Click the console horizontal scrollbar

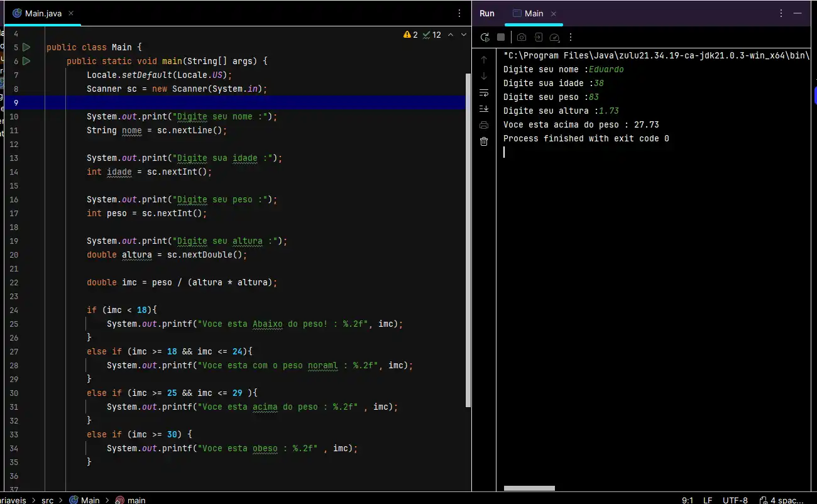pos(529,488)
